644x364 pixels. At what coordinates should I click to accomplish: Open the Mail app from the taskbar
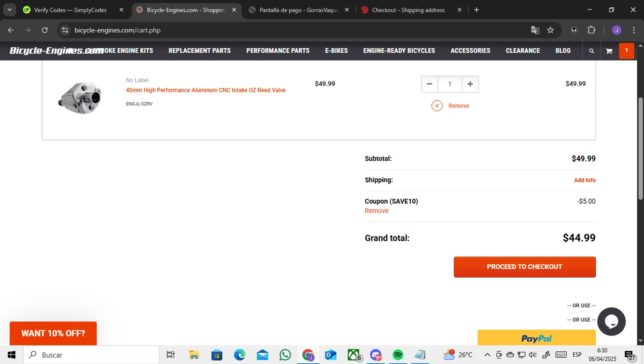point(262,355)
